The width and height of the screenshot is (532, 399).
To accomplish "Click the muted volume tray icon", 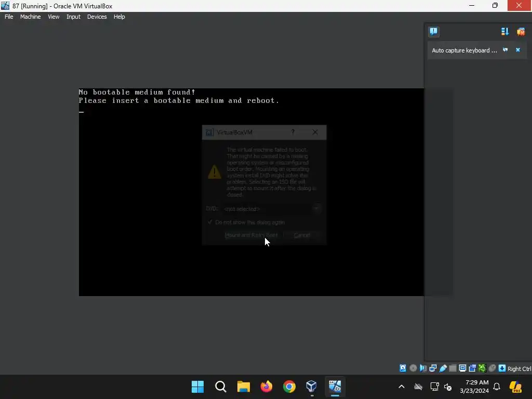I will pyautogui.click(x=448, y=387).
